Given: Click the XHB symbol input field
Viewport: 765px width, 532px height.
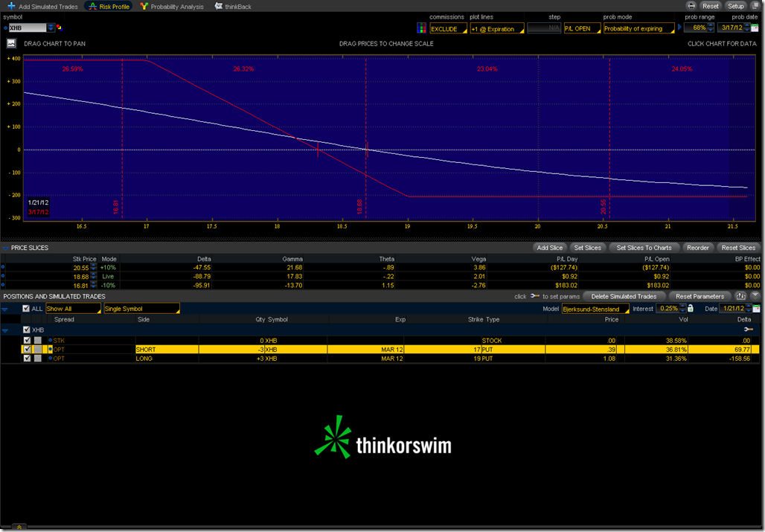Looking at the screenshot, I should [x=28, y=28].
